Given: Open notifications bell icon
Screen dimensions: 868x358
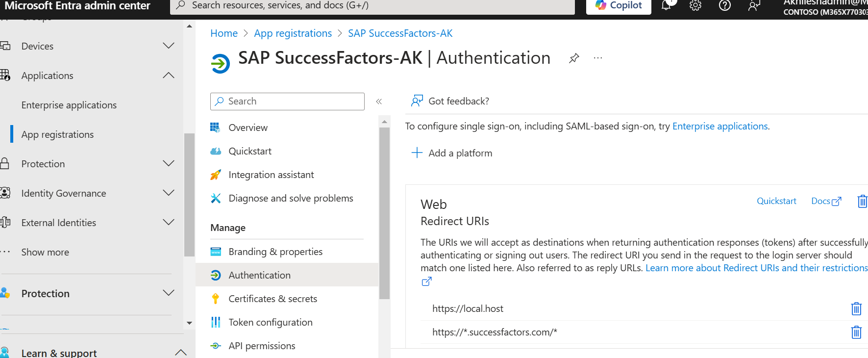Looking at the screenshot, I should (x=667, y=5).
